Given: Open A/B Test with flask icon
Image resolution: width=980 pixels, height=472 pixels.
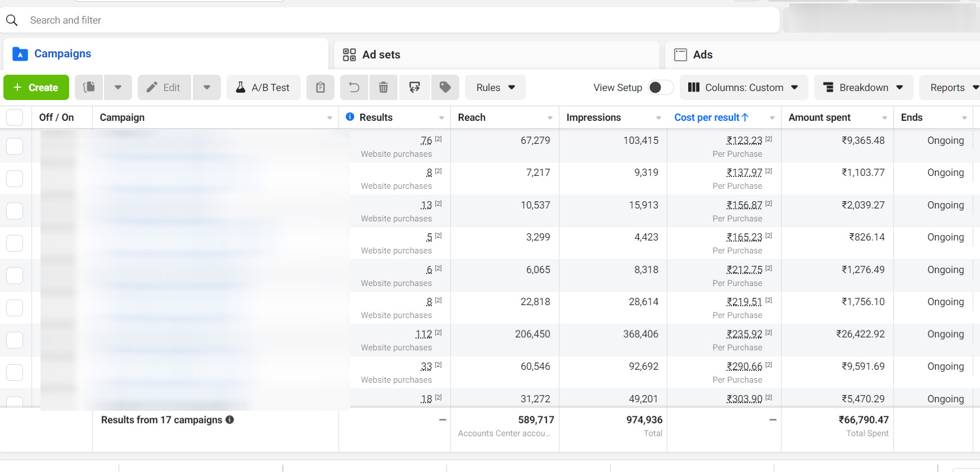Looking at the screenshot, I should (263, 87).
